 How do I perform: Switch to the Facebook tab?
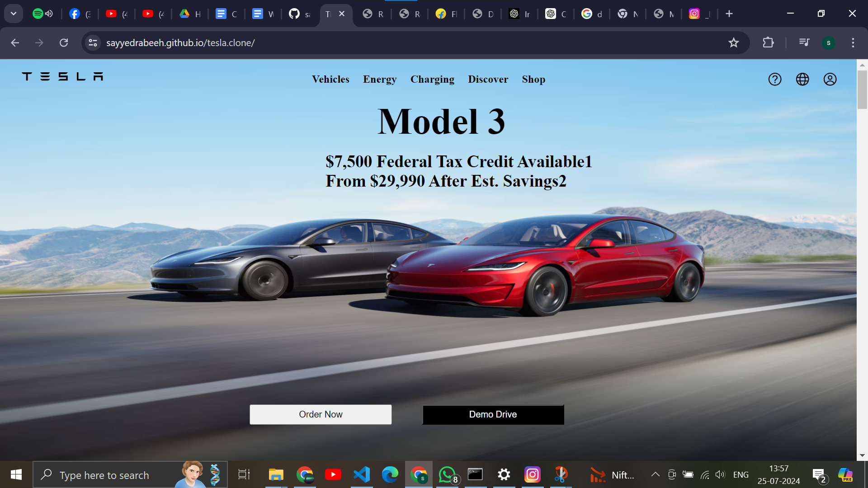coord(80,14)
